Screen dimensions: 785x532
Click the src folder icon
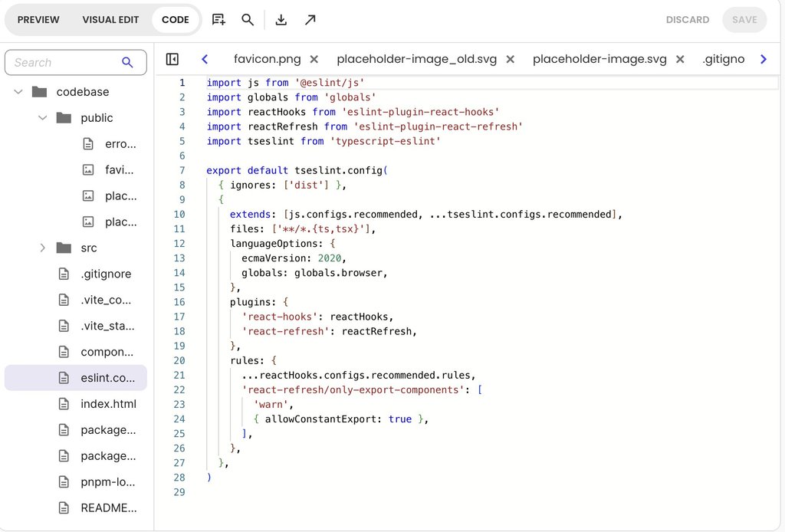[x=64, y=248]
